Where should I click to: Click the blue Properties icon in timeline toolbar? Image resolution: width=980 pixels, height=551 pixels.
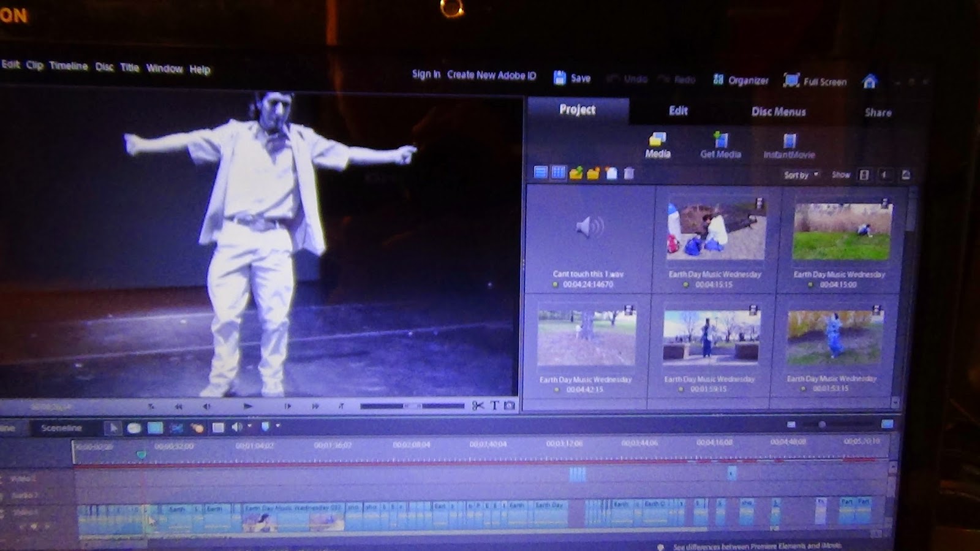(x=156, y=428)
